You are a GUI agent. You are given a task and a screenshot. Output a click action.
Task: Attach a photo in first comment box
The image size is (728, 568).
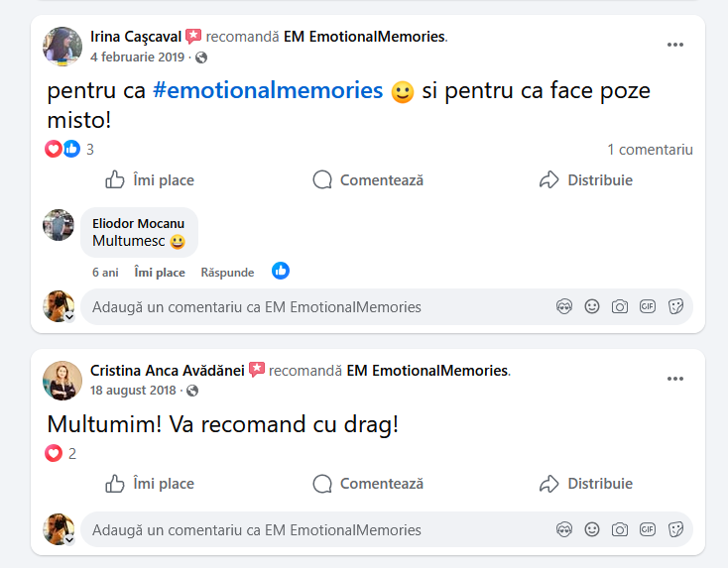point(620,307)
